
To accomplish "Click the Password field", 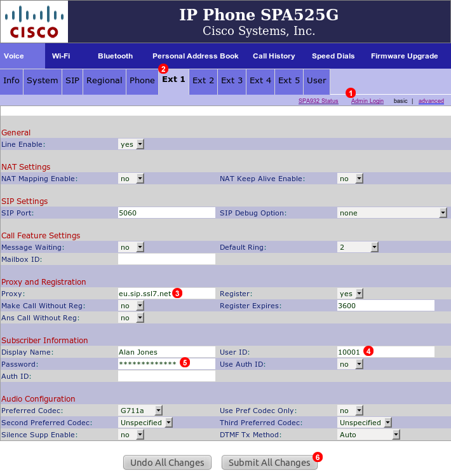I will tap(166, 364).
